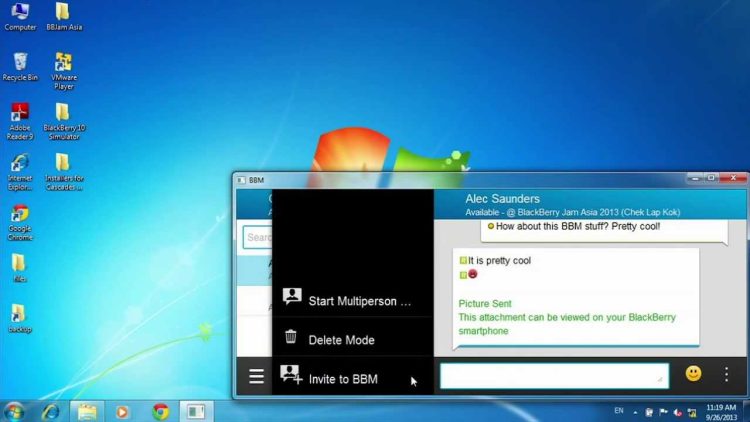Click the EN language indicator

619,411
